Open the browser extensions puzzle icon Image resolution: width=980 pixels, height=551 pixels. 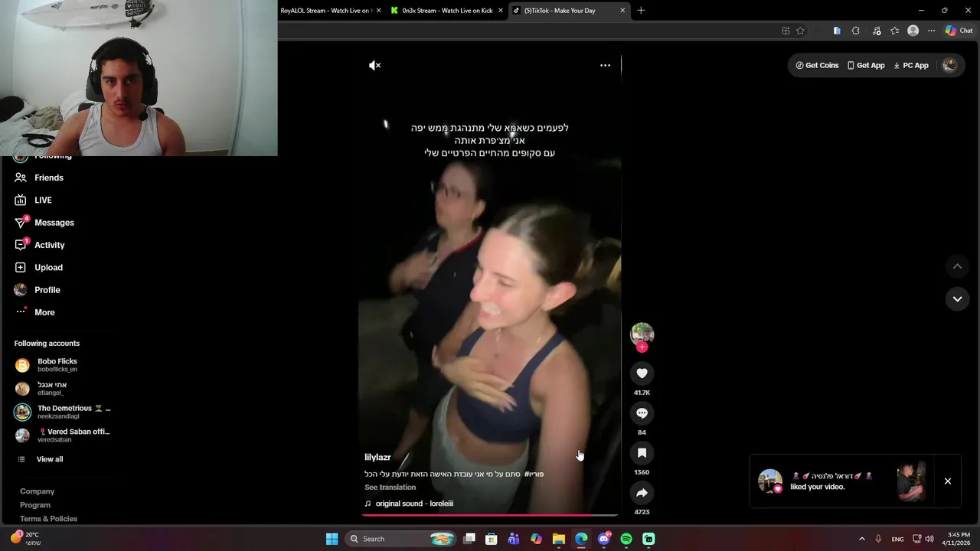pyautogui.click(x=856, y=31)
